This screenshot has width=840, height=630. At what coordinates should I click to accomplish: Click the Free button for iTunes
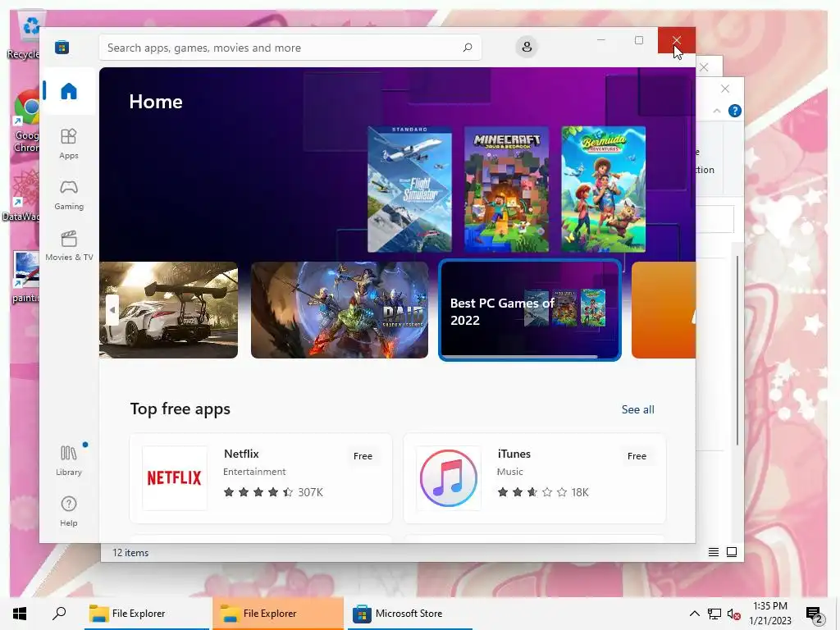[637, 456]
